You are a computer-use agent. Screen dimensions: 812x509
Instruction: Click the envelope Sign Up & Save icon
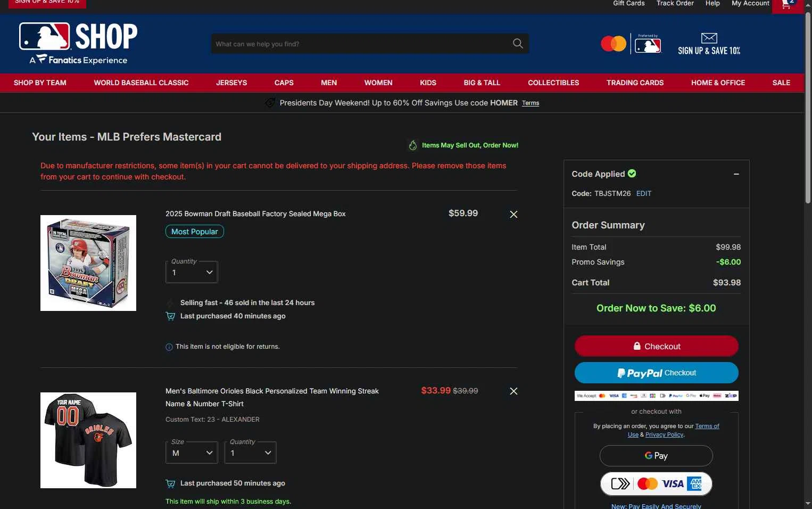709,38
